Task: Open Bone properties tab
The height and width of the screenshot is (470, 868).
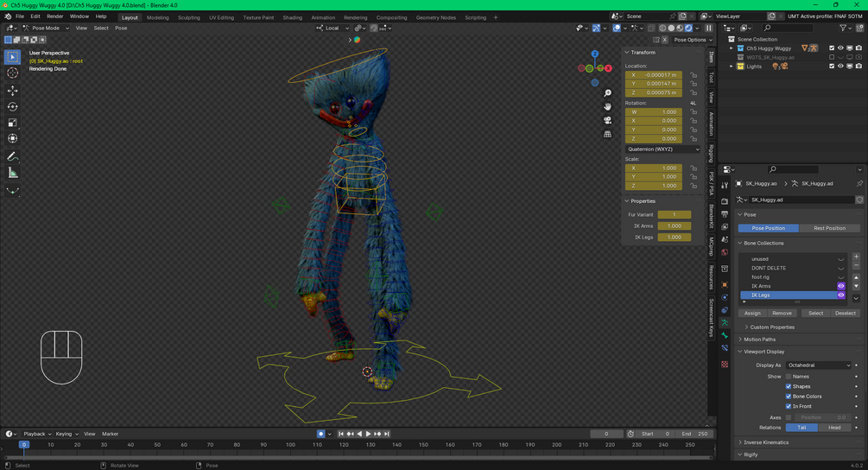Action: pos(725,335)
